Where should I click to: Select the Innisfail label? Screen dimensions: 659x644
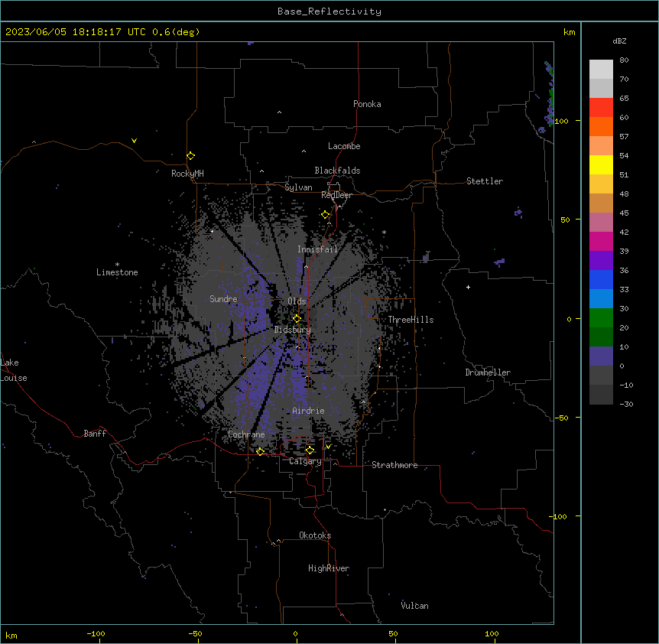click(x=317, y=249)
